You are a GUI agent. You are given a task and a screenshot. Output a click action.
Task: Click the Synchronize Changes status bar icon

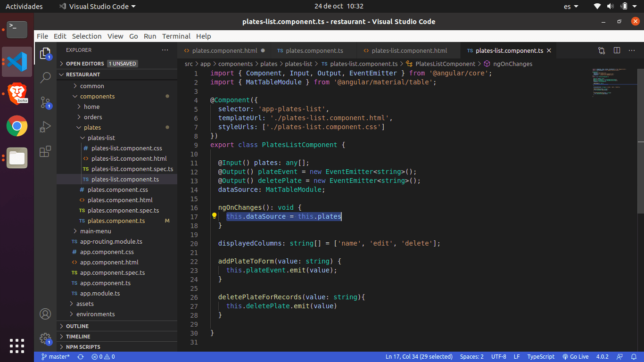pos(81,357)
